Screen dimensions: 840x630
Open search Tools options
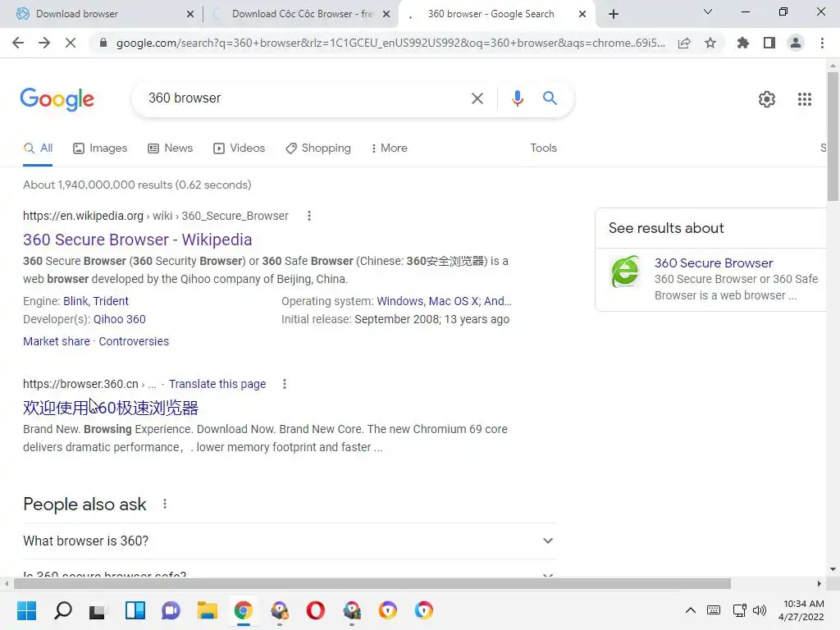point(543,148)
